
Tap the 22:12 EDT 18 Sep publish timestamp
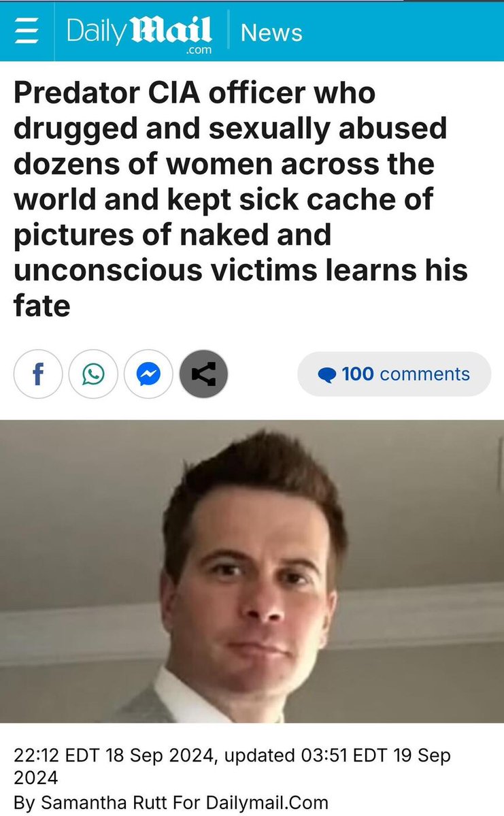click(114, 755)
